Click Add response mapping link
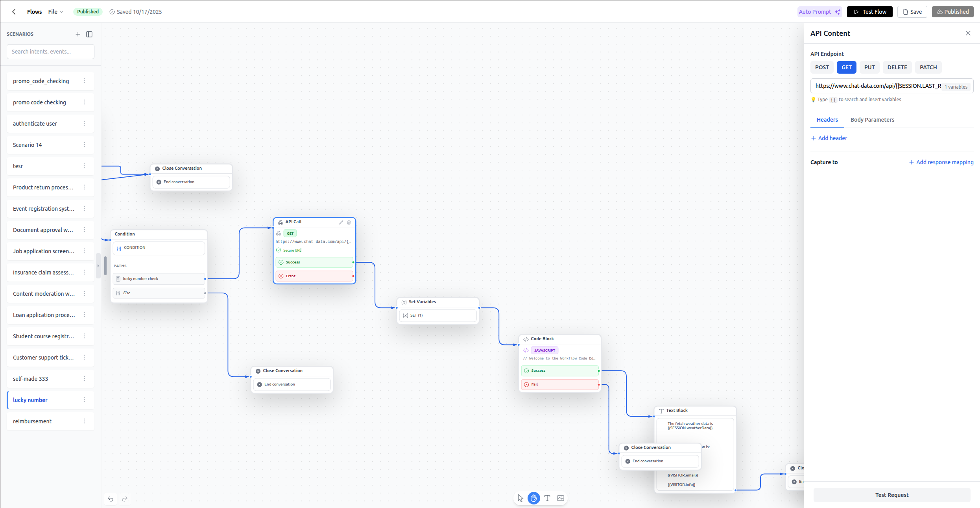 (x=941, y=162)
